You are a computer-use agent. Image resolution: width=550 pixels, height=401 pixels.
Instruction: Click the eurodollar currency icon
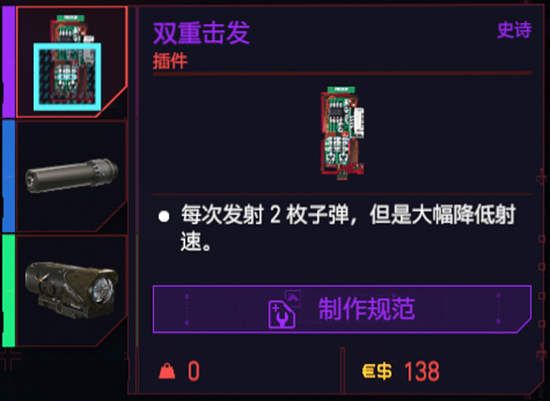pyautogui.click(x=377, y=371)
